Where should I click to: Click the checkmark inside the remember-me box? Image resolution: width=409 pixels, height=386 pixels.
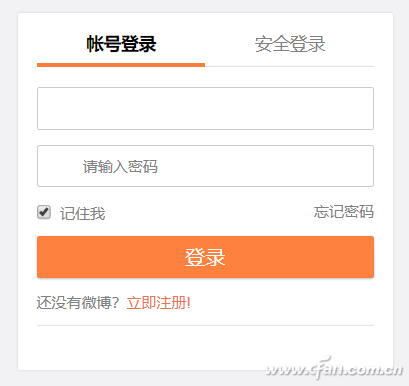coord(44,212)
